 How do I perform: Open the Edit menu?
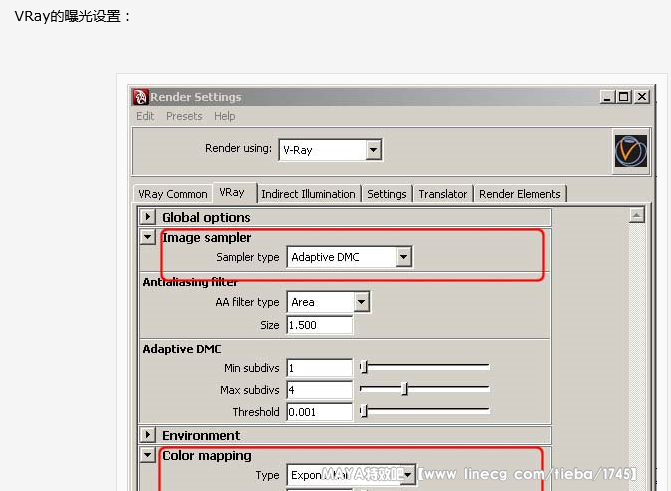(x=145, y=116)
